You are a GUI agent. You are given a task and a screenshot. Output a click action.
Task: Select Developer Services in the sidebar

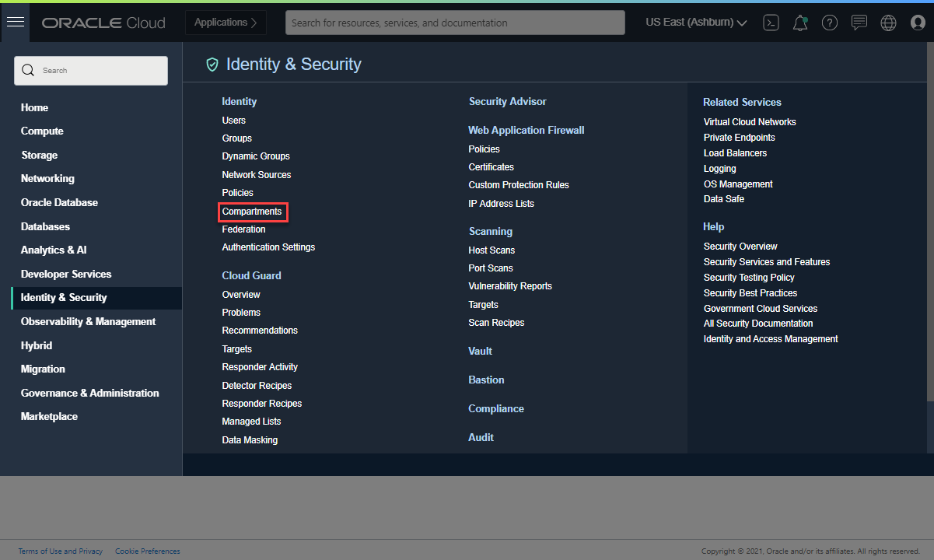pyautogui.click(x=66, y=274)
